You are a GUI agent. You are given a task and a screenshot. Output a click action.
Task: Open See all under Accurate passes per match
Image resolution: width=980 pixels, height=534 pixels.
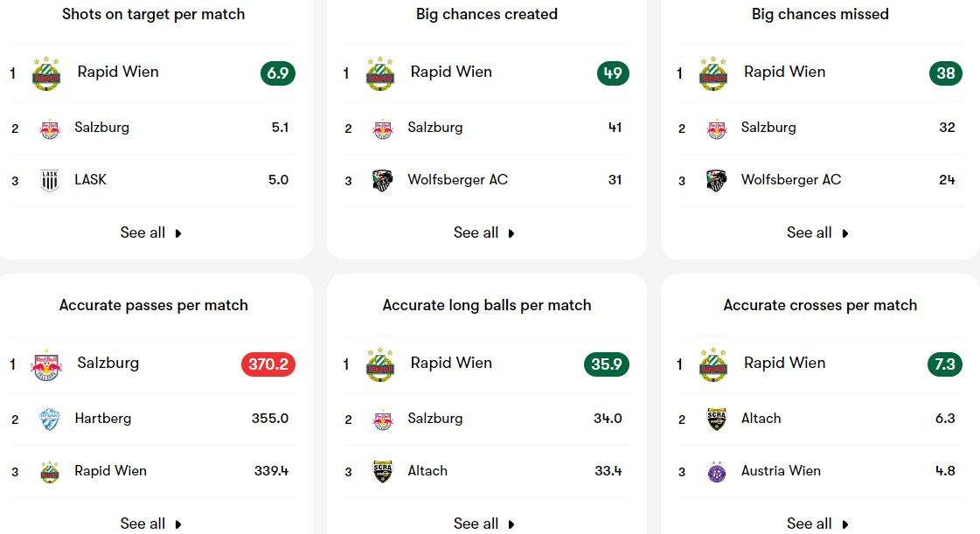point(150,524)
